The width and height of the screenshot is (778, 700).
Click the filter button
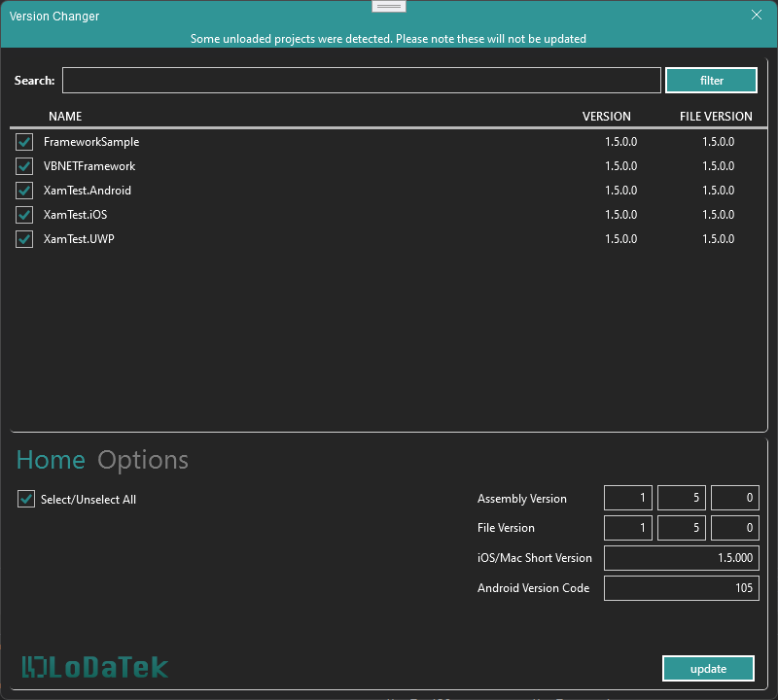coord(711,80)
